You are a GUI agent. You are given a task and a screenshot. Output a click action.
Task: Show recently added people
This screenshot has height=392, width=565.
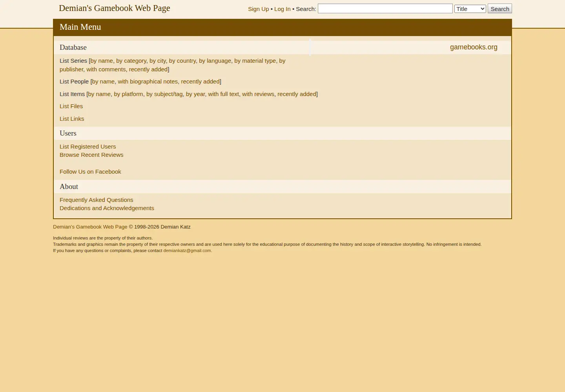200,82
